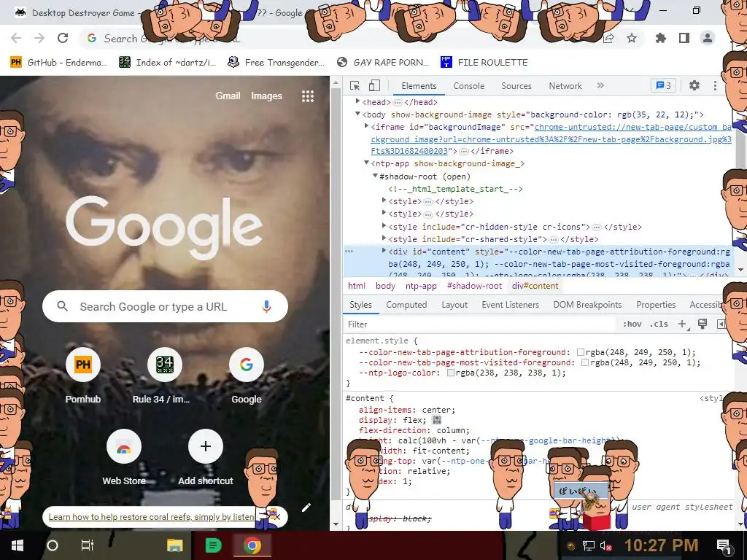Open the 3 issues badge in DevTools
The height and width of the screenshot is (560, 747).
(663, 86)
